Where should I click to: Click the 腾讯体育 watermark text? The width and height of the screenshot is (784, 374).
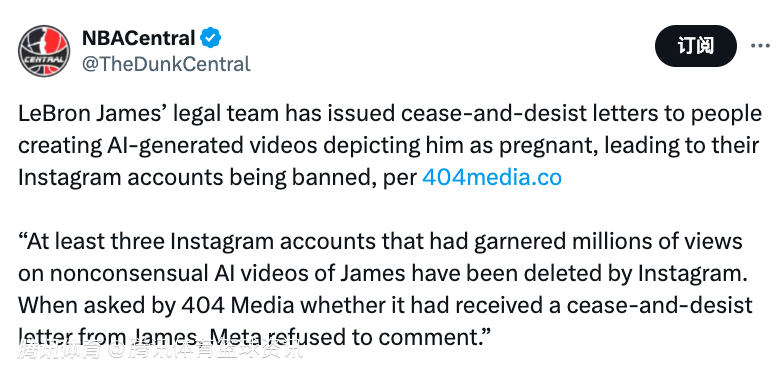[x=60, y=349]
